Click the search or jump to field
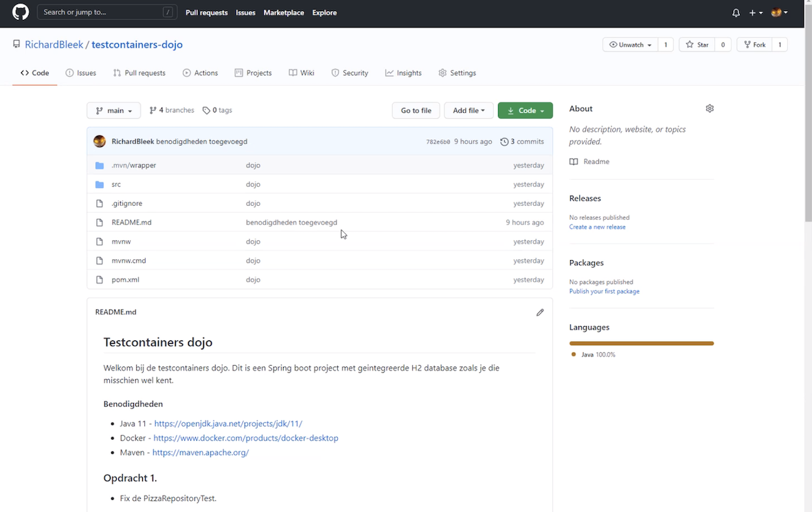Image resolution: width=812 pixels, height=512 pixels. pos(107,12)
